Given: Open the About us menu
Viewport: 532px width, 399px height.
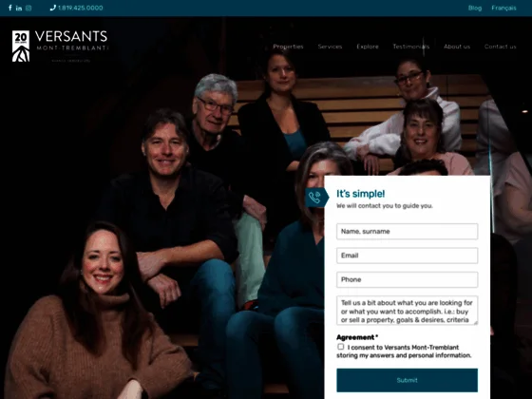Looking at the screenshot, I should 457,47.
